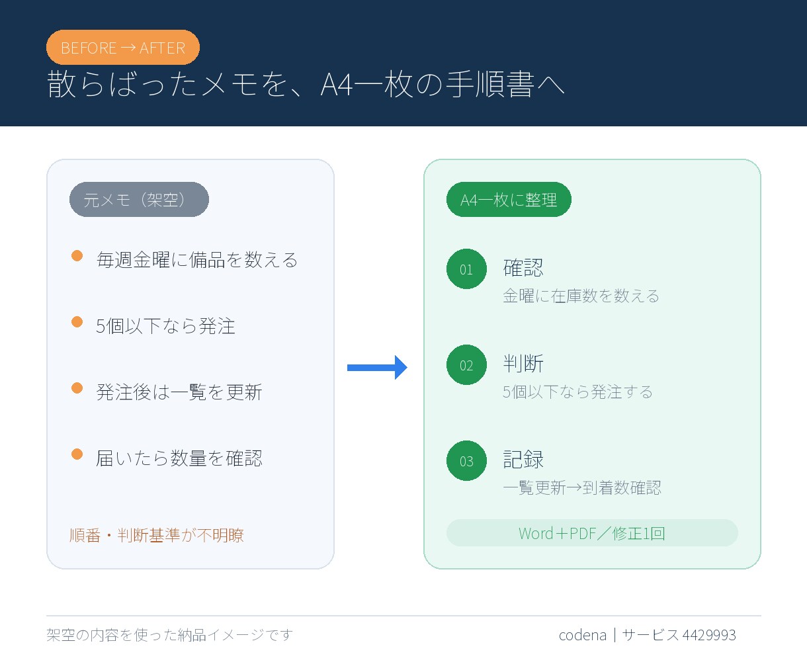Image resolution: width=807 pixels, height=672 pixels.
Task: Click the step heading 判断
Action: point(523,364)
